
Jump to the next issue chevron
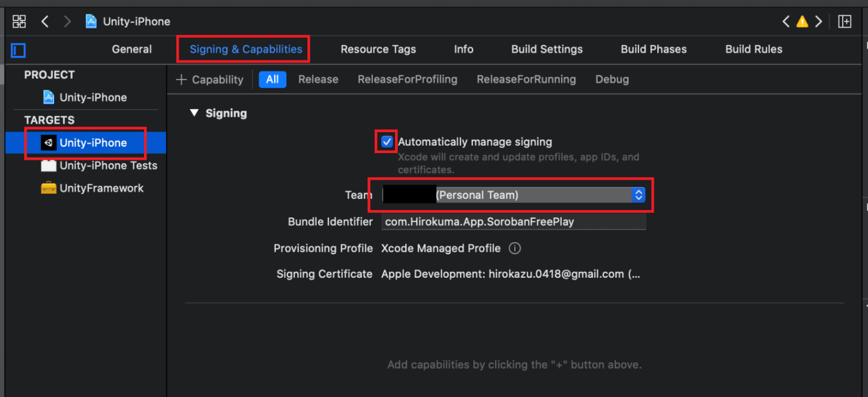pos(818,21)
